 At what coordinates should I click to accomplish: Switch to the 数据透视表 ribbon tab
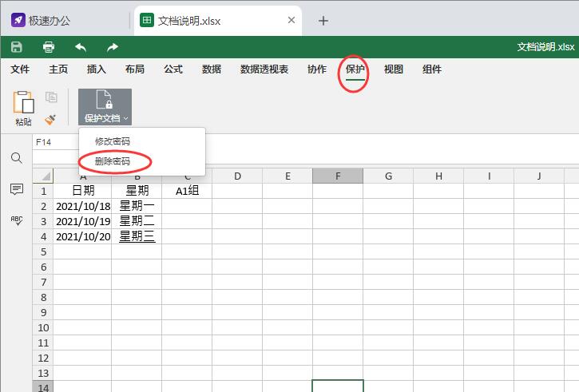pos(264,69)
